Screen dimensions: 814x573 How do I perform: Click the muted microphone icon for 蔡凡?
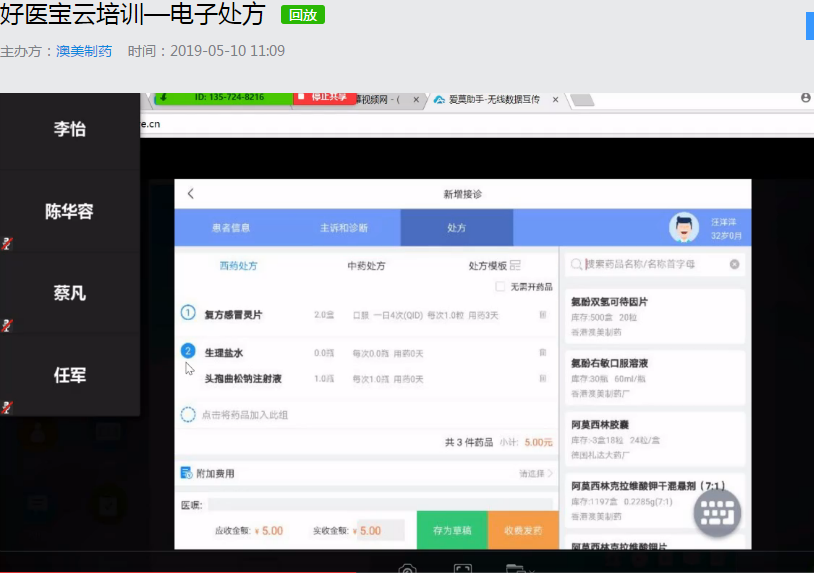click(6, 325)
